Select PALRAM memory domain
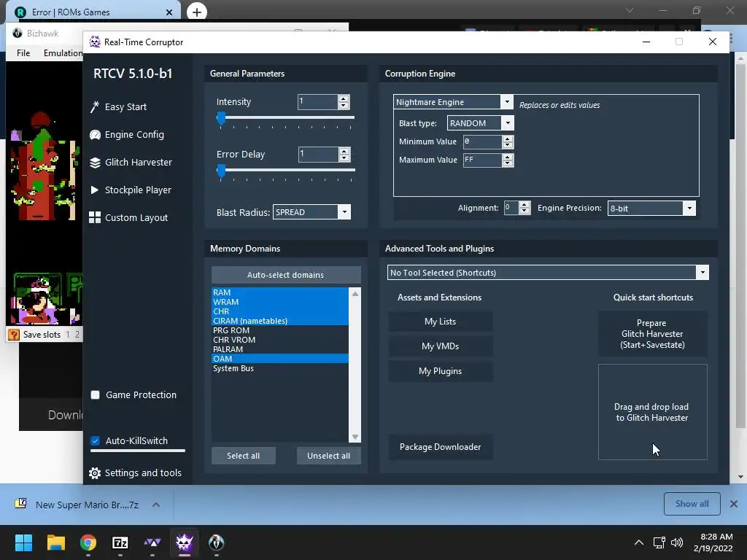747x560 pixels. pyautogui.click(x=279, y=349)
